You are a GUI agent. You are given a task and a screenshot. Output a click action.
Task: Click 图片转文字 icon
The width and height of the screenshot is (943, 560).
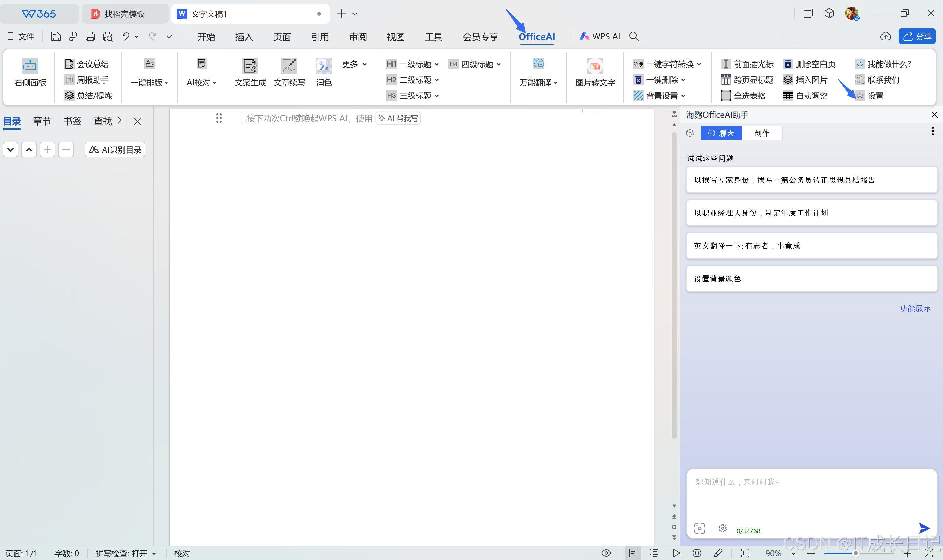click(595, 67)
